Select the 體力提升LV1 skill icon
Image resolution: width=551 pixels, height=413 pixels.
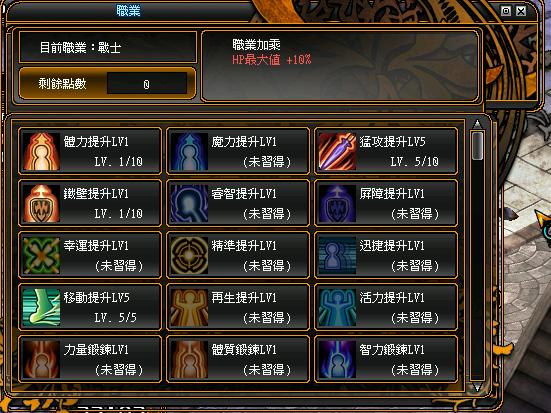click(x=41, y=151)
